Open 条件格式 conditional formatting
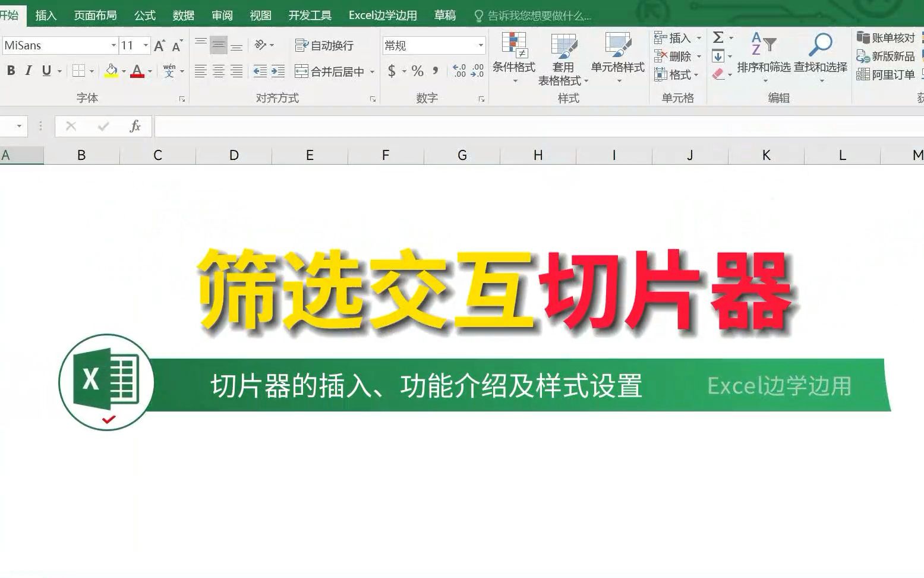Viewport: 924px width, 578px height. (x=514, y=58)
